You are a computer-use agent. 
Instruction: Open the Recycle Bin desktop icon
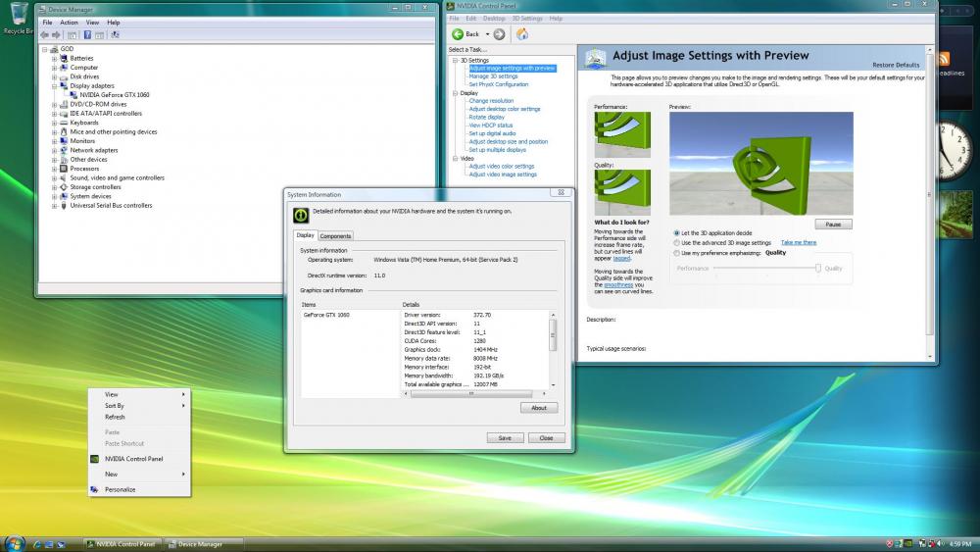tap(19, 18)
